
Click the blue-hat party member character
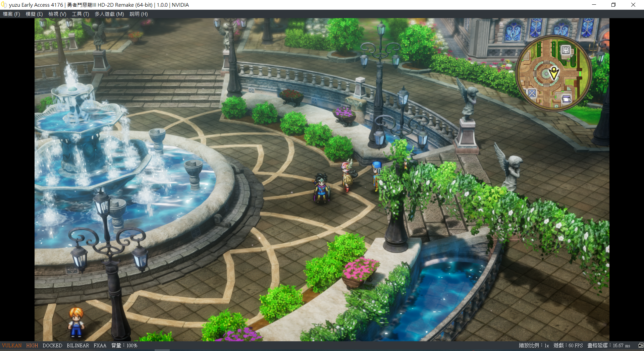tap(377, 176)
